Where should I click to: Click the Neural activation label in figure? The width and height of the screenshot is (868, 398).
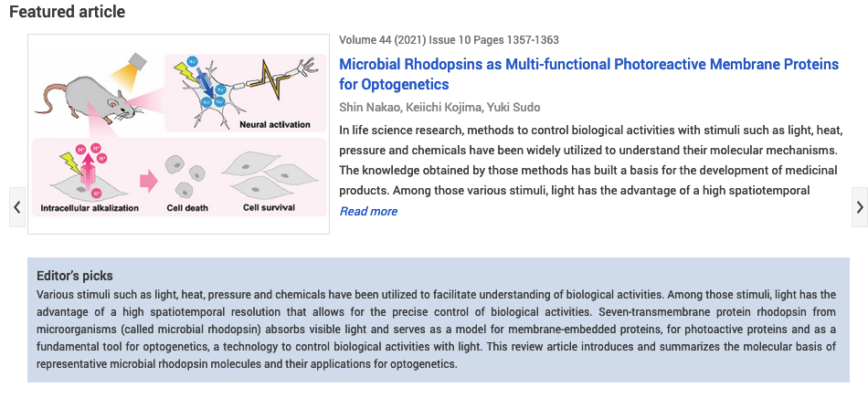pos(275,124)
